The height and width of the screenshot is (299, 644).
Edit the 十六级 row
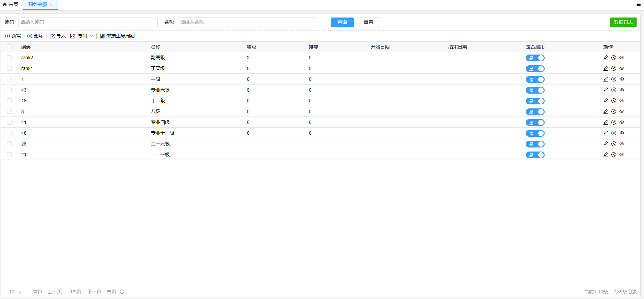point(606,101)
